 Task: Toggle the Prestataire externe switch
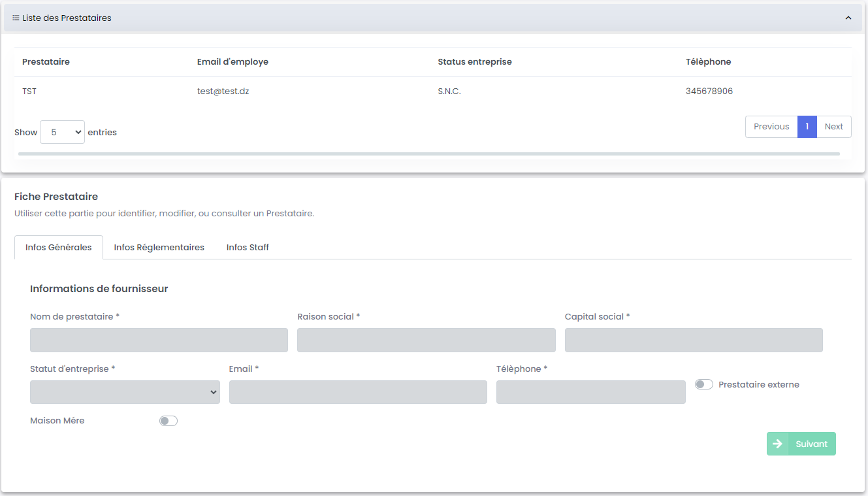pos(703,385)
